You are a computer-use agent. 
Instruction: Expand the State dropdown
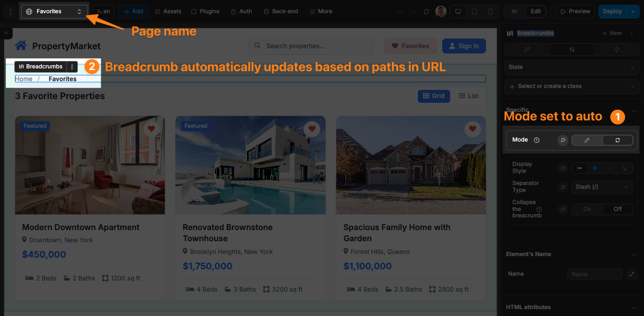[x=570, y=67]
